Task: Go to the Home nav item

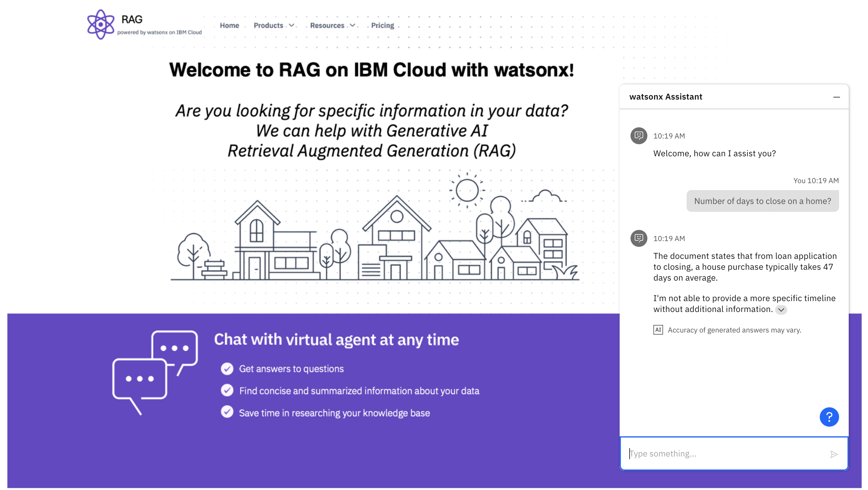Action: click(x=229, y=26)
